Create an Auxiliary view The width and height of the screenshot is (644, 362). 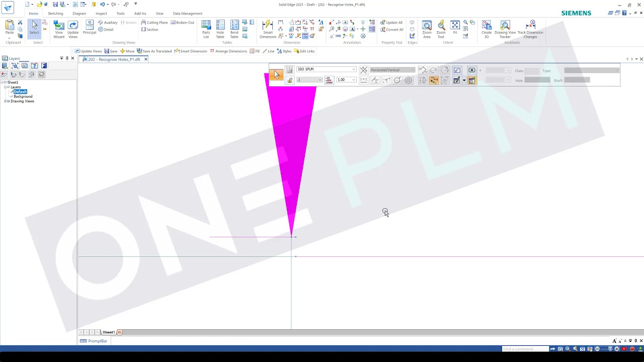pyautogui.click(x=108, y=23)
